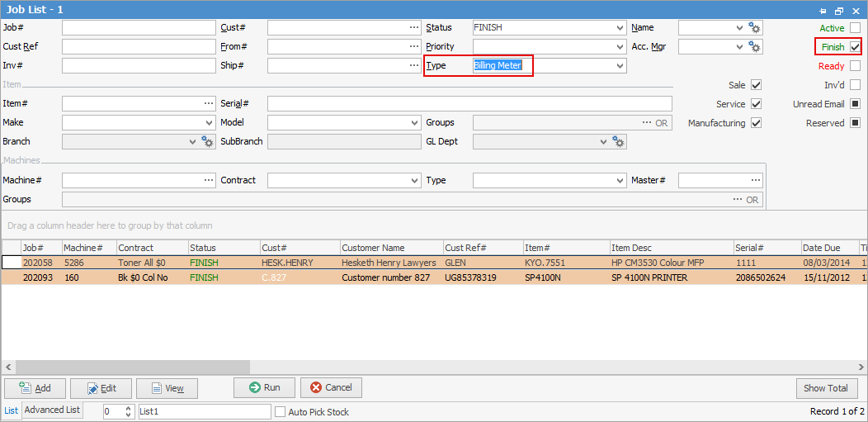Click the Add button
This screenshot has height=422, width=868.
point(35,388)
